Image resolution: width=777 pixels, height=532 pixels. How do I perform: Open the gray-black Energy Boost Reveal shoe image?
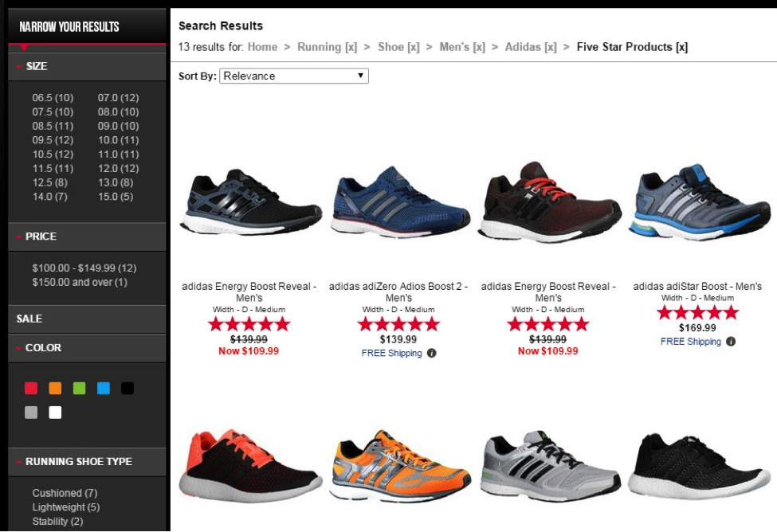(x=249, y=202)
